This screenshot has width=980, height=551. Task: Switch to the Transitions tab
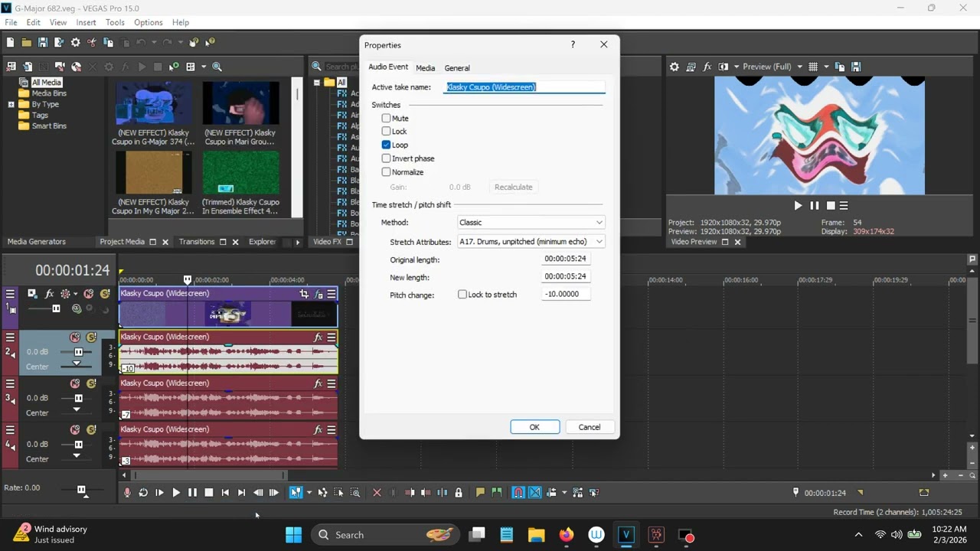(x=197, y=242)
